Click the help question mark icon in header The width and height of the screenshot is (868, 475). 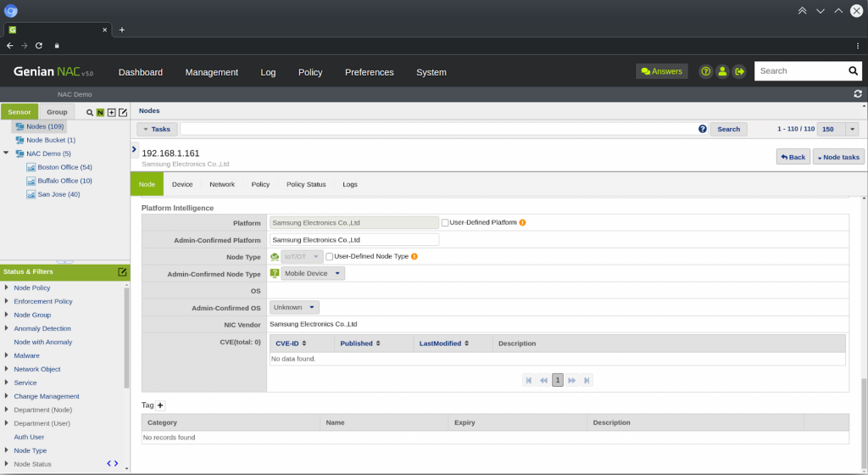[x=705, y=72]
